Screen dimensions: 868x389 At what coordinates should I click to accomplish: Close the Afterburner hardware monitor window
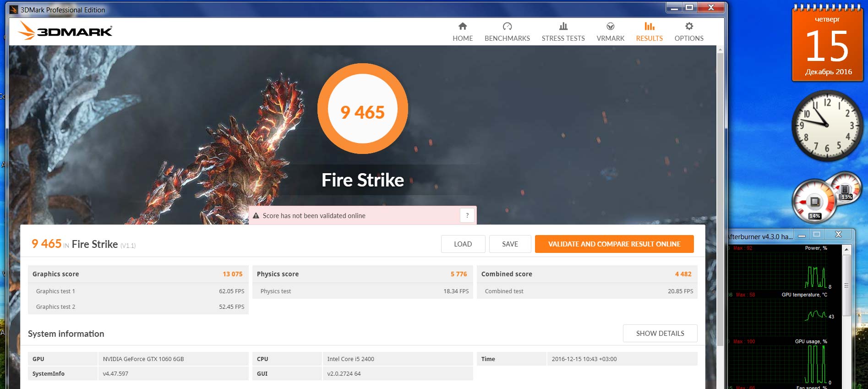838,235
